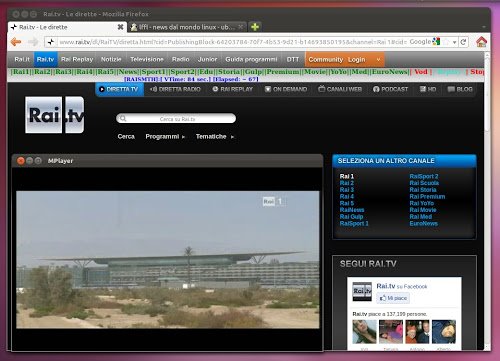Screen dimensions: 500x361
Task: Reload the page with the refresh icon
Action: [463, 42]
